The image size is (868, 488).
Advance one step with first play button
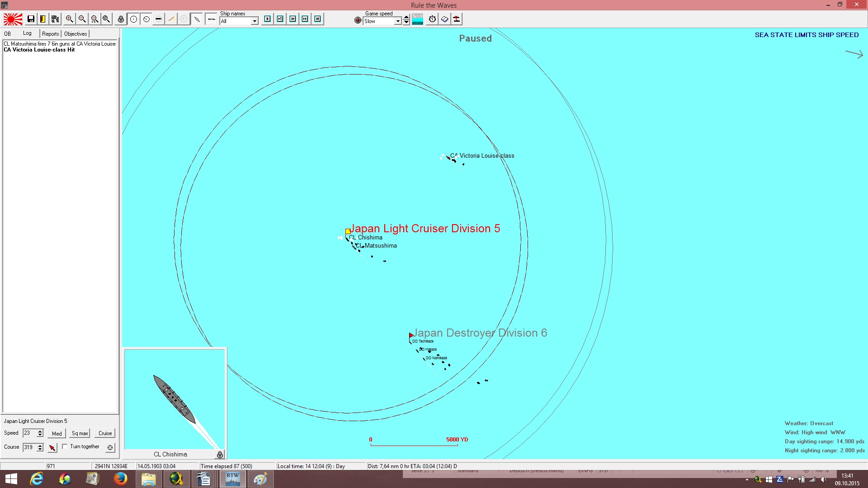268,19
